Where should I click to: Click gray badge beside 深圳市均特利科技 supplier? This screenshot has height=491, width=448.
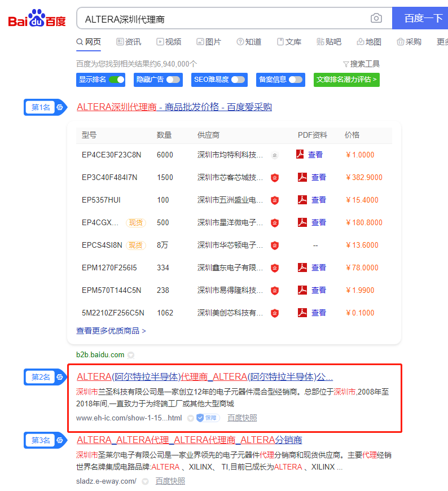tap(275, 155)
